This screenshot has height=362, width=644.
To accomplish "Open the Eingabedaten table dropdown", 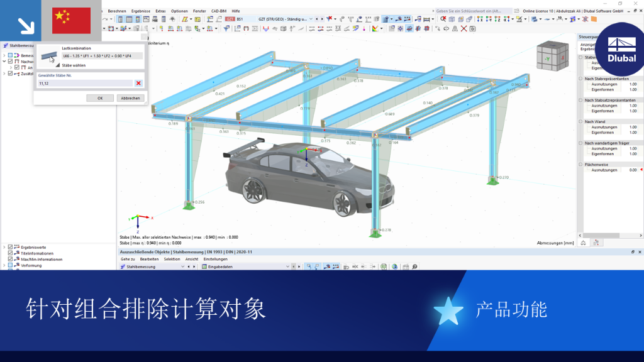I will tap(287, 266).
